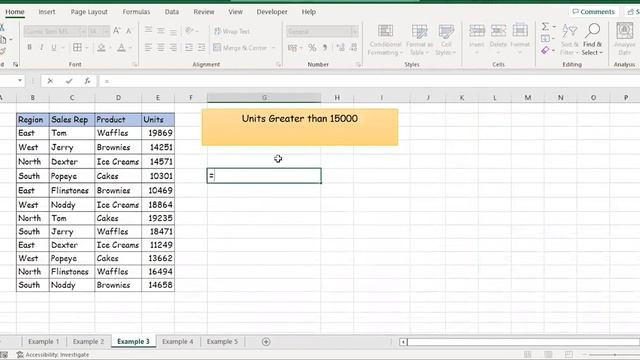
Task: Click the Orientation text angle icon
Action: (x=189, y=31)
